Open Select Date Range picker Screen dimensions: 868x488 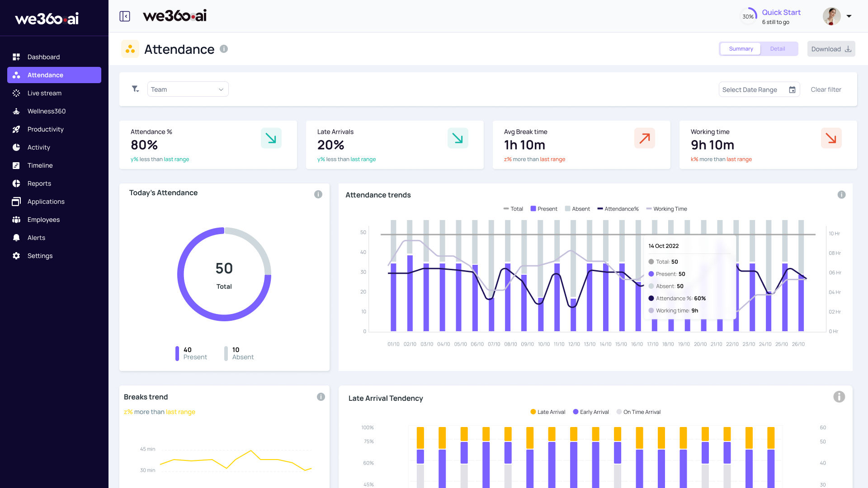pyautogui.click(x=750, y=89)
